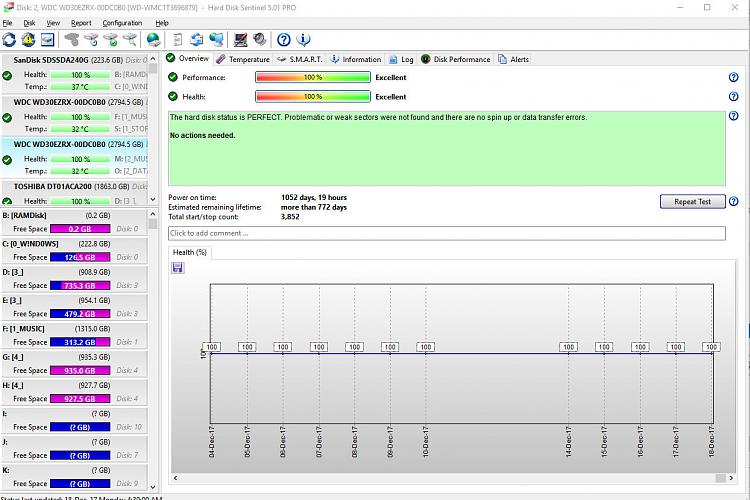This screenshot has width=750, height=500.
Task: Click the document report toolbar icon
Action: [177, 40]
